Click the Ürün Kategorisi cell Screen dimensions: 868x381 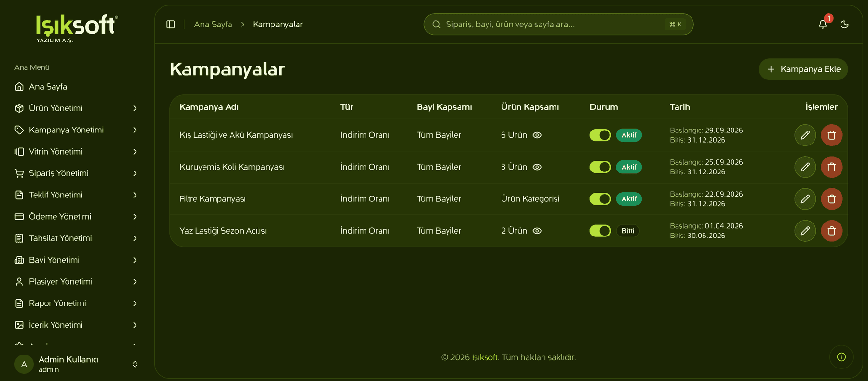coord(530,199)
